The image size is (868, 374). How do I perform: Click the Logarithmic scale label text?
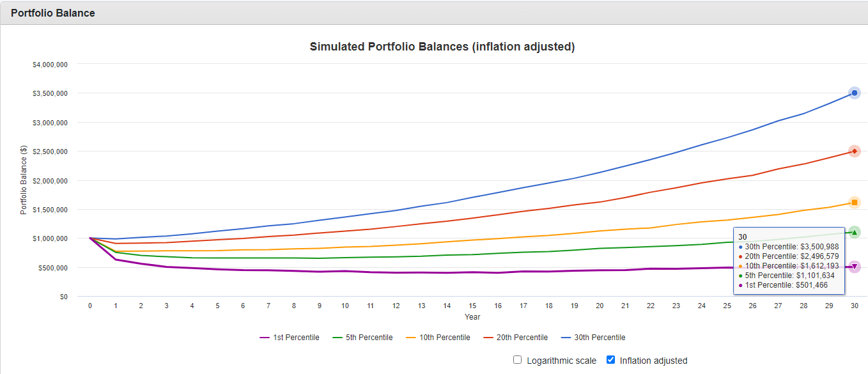pos(561,361)
